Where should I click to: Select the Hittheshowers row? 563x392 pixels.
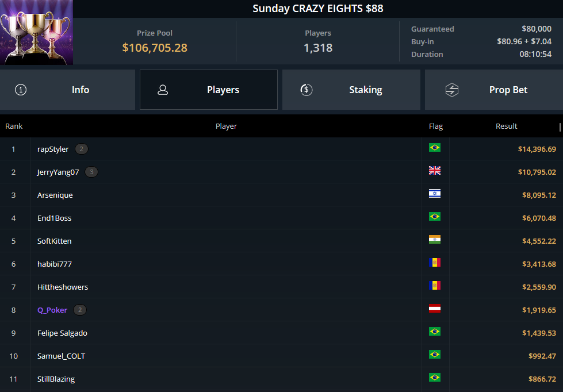click(282, 287)
